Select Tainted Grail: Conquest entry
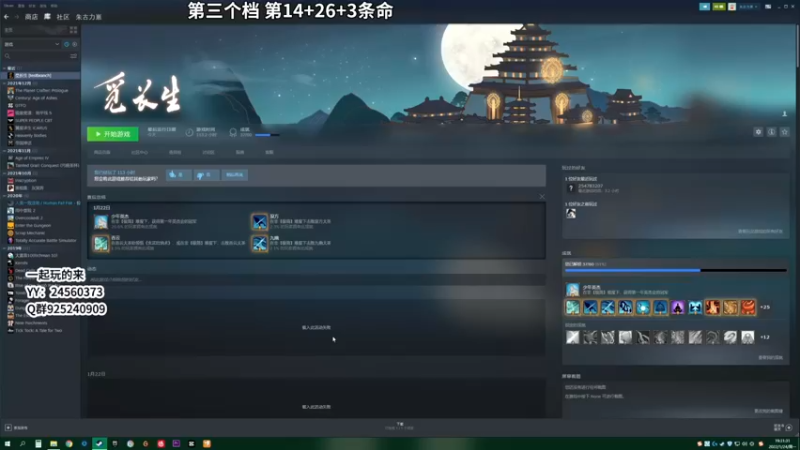The image size is (800, 450). (43, 165)
